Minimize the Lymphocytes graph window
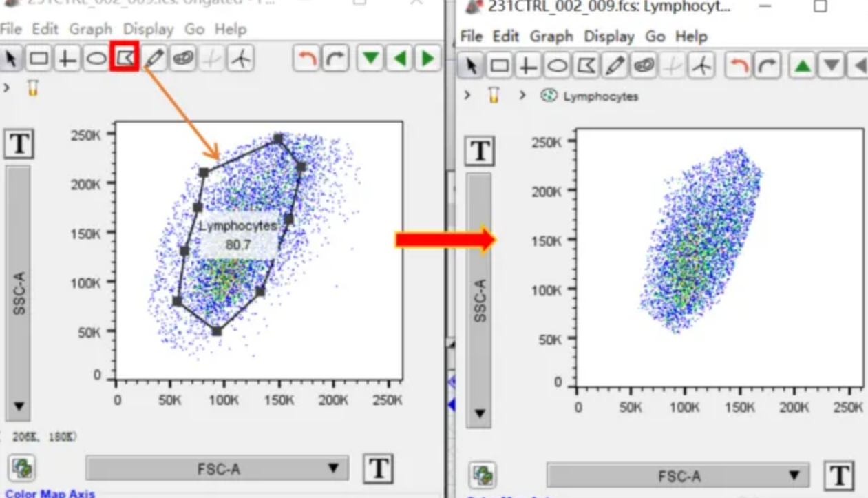 point(765,7)
